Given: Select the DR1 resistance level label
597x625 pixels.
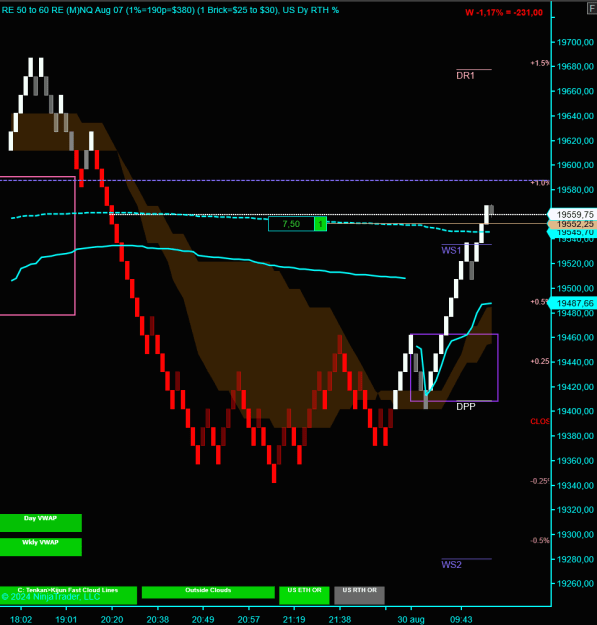Looking at the screenshot, I should coord(465,76).
